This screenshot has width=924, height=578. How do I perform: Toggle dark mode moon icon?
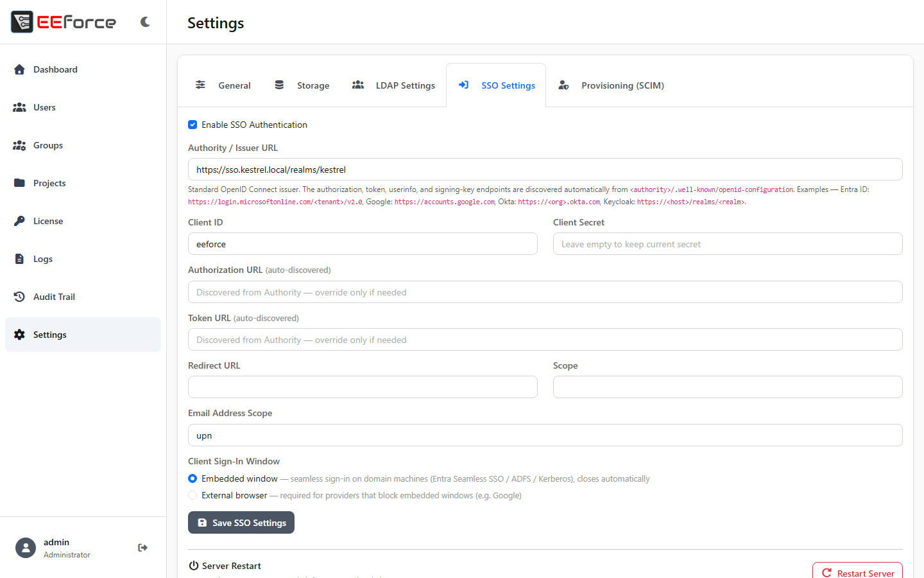click(x=145, y=22)
